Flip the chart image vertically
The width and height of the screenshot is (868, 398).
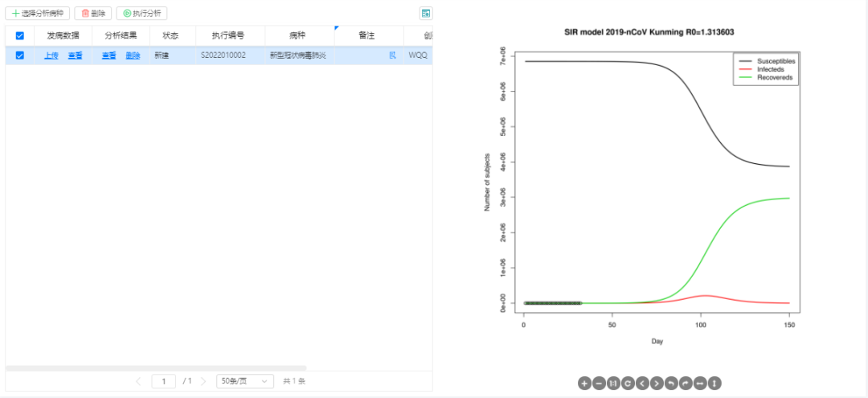pos(714,384)
